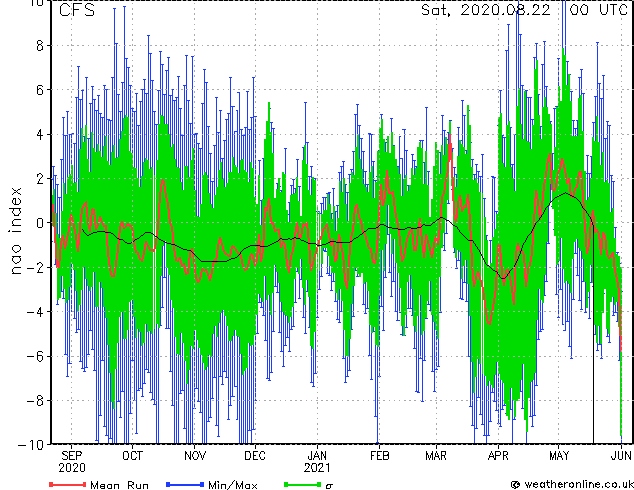This screenshot has height=490, width=634.
Task: Click the y-axis value 0
Action: click(40, 223)
